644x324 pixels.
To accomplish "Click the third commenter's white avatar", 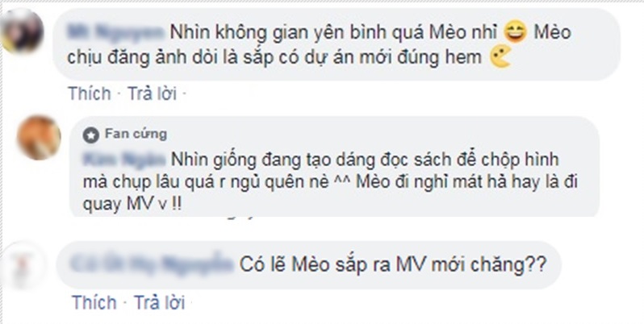I will click(x=23, y=264).
